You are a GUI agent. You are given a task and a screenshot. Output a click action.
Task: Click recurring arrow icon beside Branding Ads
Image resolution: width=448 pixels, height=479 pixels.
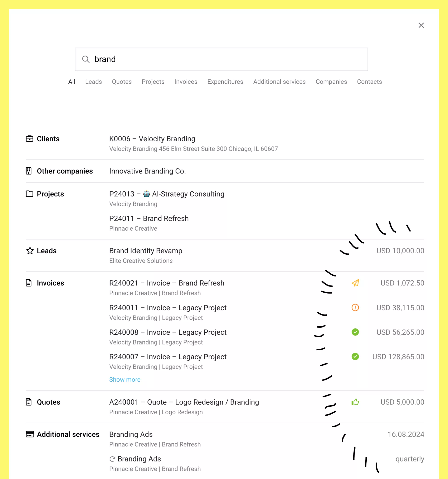click(112, 459)
